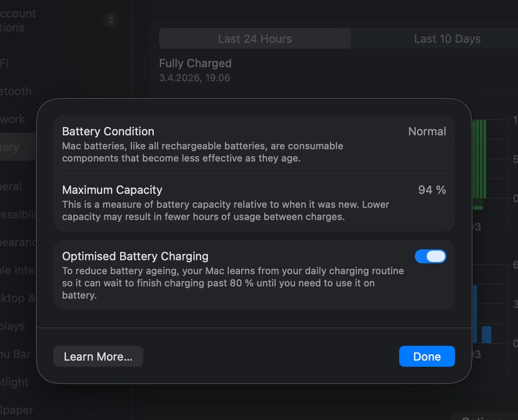This screenshot has width=518, height=420.
Task: Open Learn More about battery health
Action: [98, 356]
